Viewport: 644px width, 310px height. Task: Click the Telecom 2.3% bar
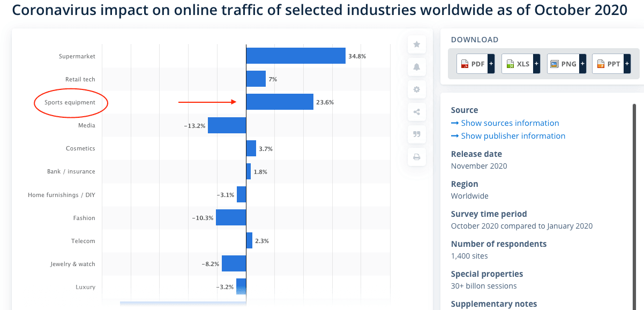pos(249,240)
